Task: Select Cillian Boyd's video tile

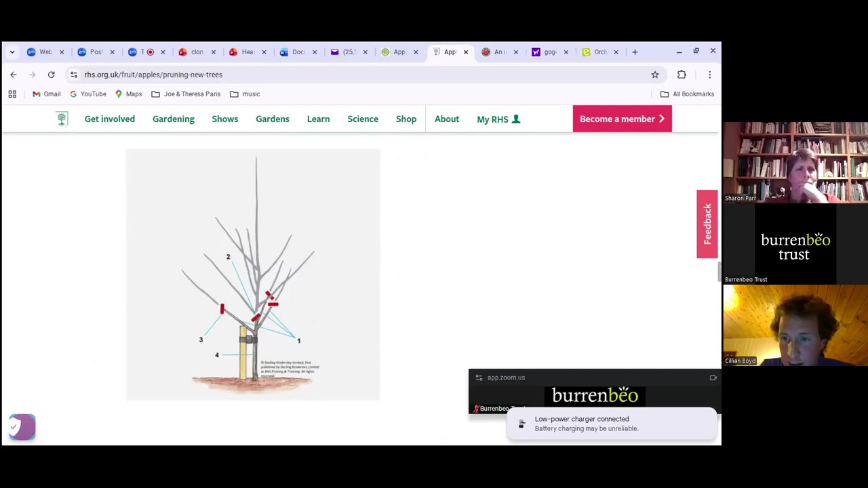Action: pyautogui.click(x=795, y=325)
